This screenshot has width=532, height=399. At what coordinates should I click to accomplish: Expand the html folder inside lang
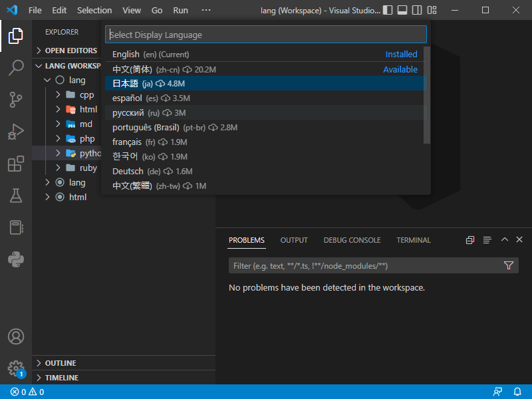tap(67, 109)
